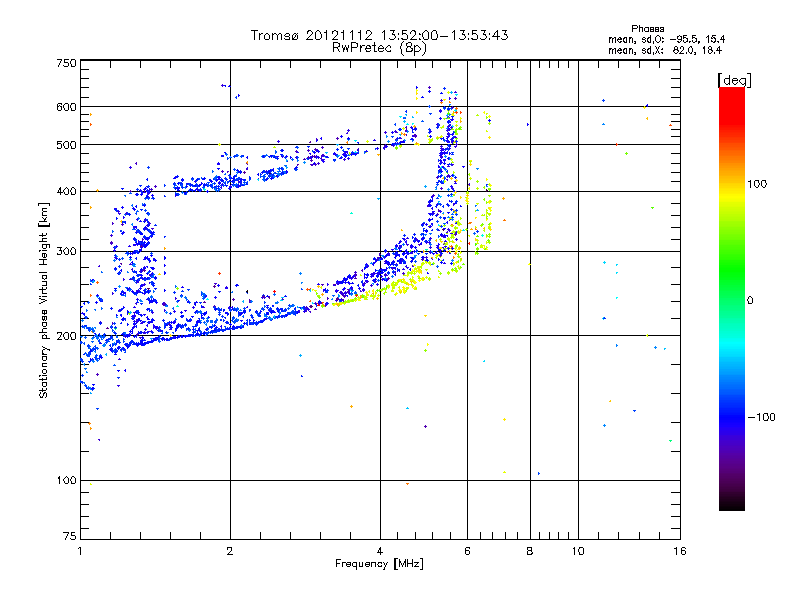The image size is (800, 600).
Task: Click the x-axis tick label '1'
Action: 80,551
